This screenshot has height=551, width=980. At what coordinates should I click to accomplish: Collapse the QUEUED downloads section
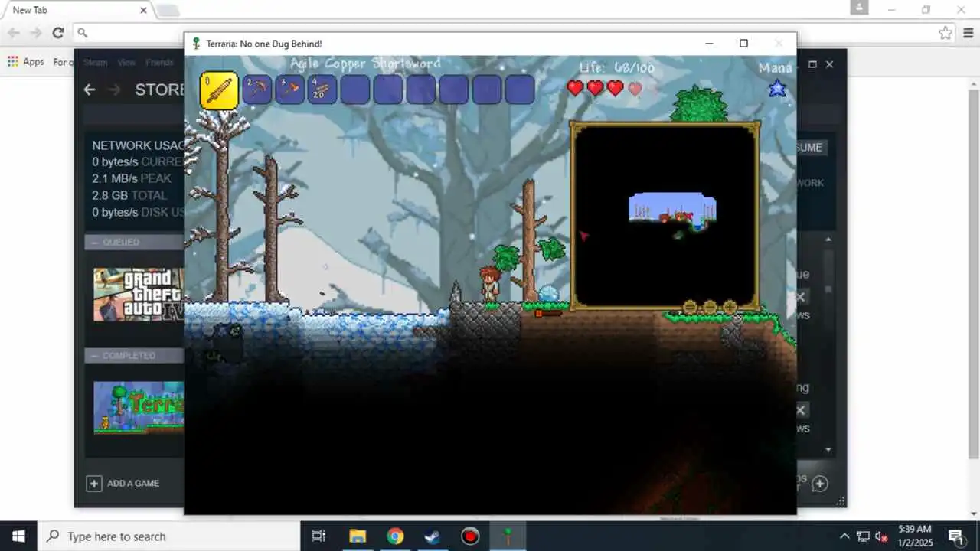coord(95,242)
